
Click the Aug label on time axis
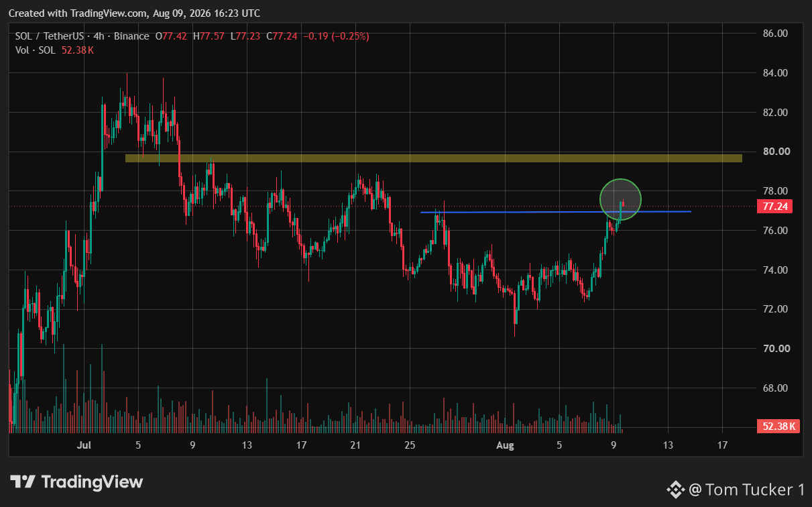(505, 445)
